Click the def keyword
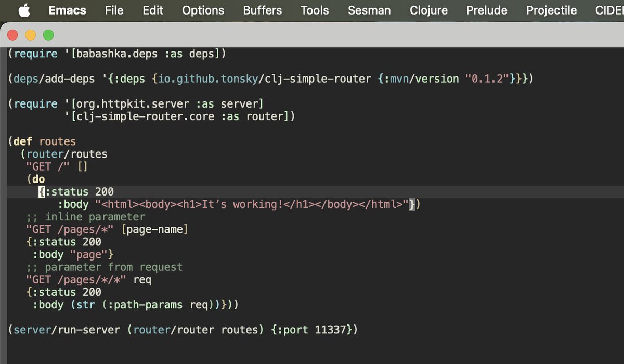This screenshot has height=364, width=624. click(23, 141)
